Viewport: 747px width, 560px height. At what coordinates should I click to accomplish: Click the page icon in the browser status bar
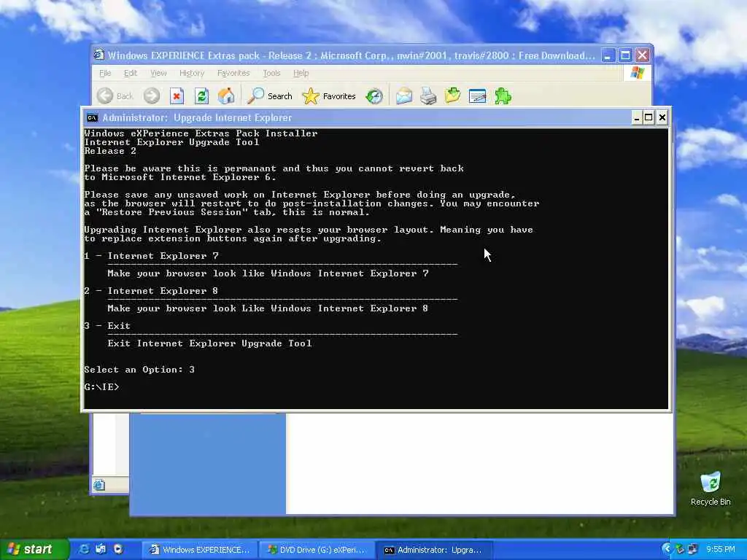coord(99,485)
